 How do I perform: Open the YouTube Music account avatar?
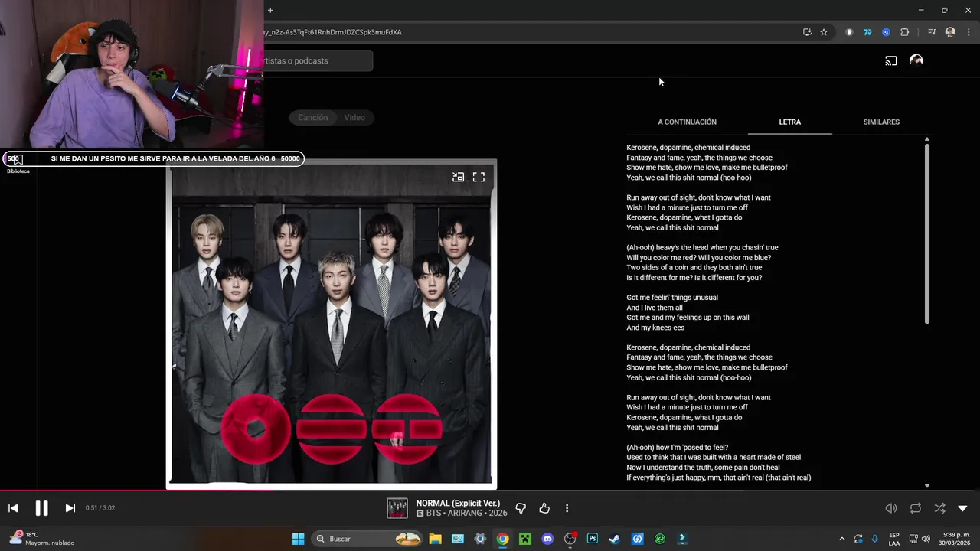pyautogui.click(x=916, y=60)
